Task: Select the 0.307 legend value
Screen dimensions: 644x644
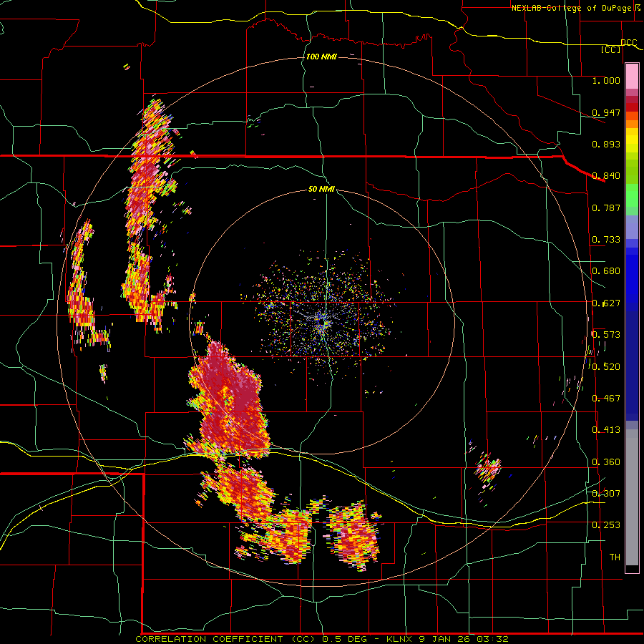Action: click(606, 493)
